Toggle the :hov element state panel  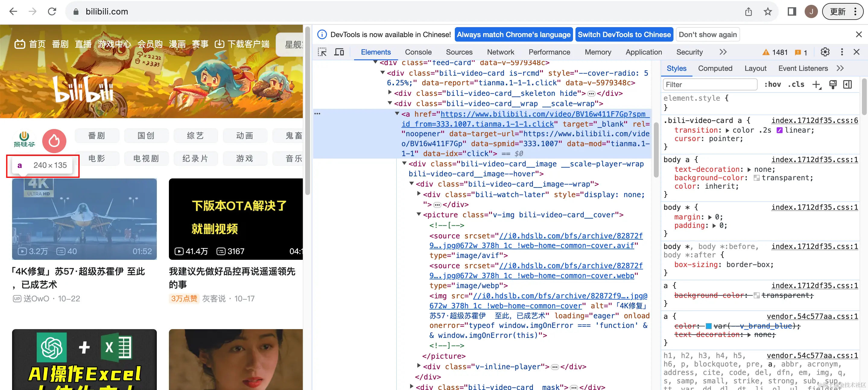772,84
